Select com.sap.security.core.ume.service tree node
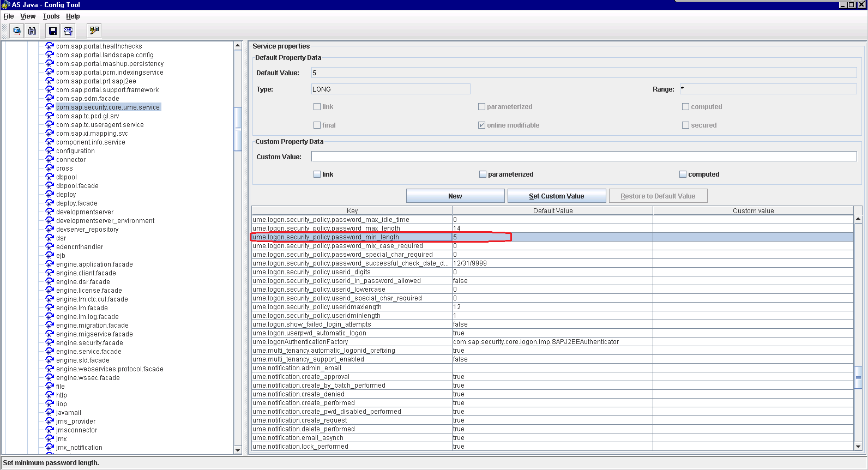This screenshot has height=470, width=868. pos(108,107)
